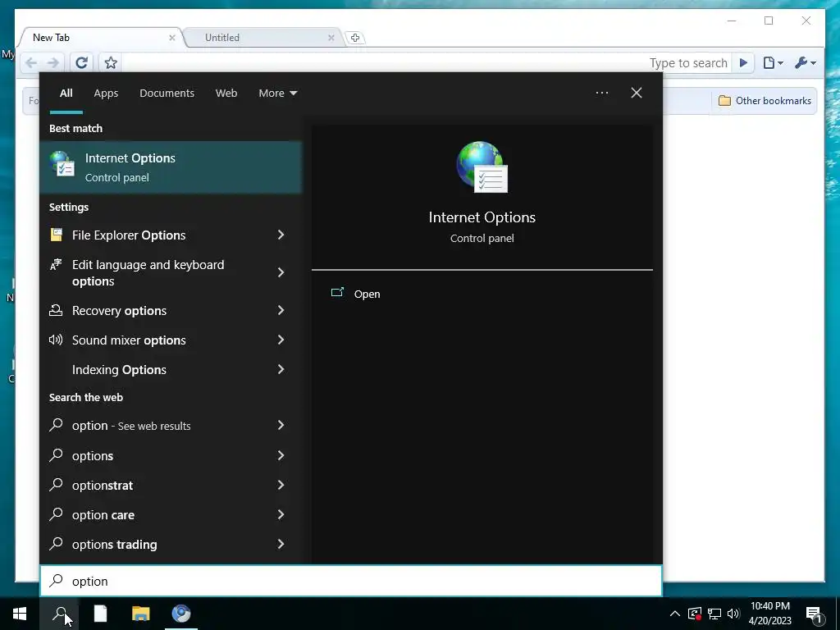The image size is (840, 630).
Task: Open the Other bookmarks folder
Action: tap(765, 101)
